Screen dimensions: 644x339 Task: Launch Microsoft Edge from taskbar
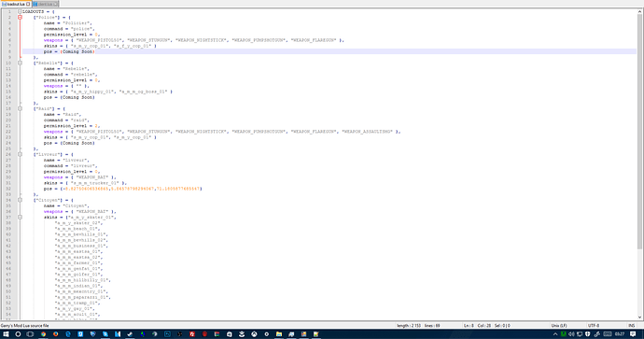pos(68,334)
